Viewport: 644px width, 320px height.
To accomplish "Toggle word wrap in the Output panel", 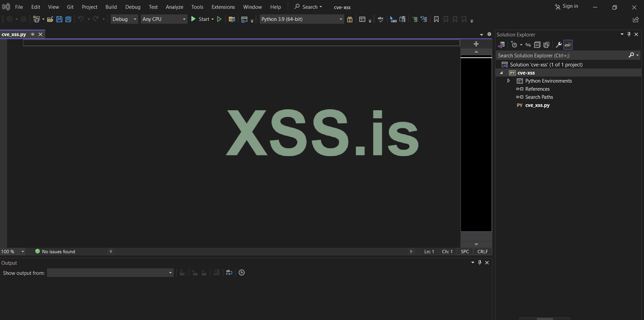I will coord(229,272).
